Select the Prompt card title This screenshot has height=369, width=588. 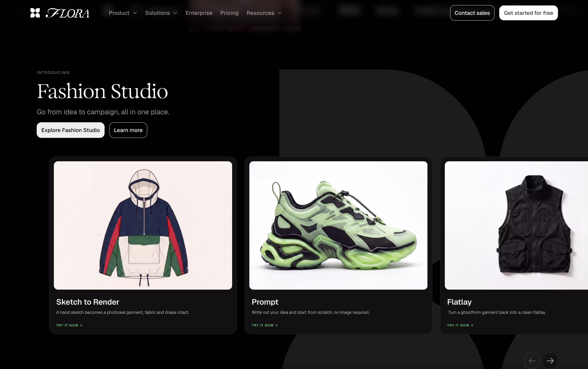click(x=265, y=302)
